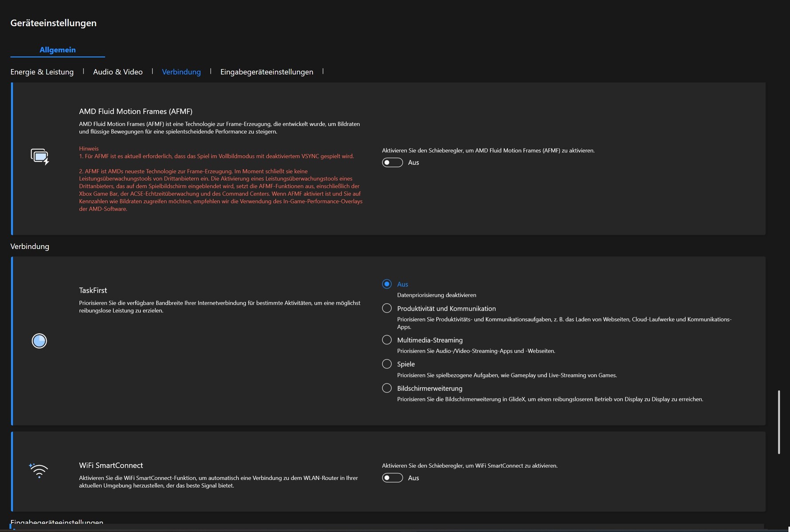This screenshot has width=790, height=532.
Task: Go to Audio & Video settings
Action: tap(118, 72)
